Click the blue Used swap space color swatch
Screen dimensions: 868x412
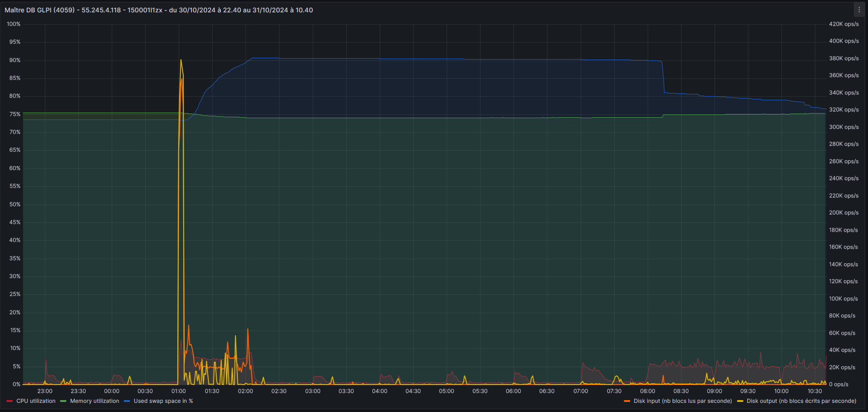tap(127, 401)
